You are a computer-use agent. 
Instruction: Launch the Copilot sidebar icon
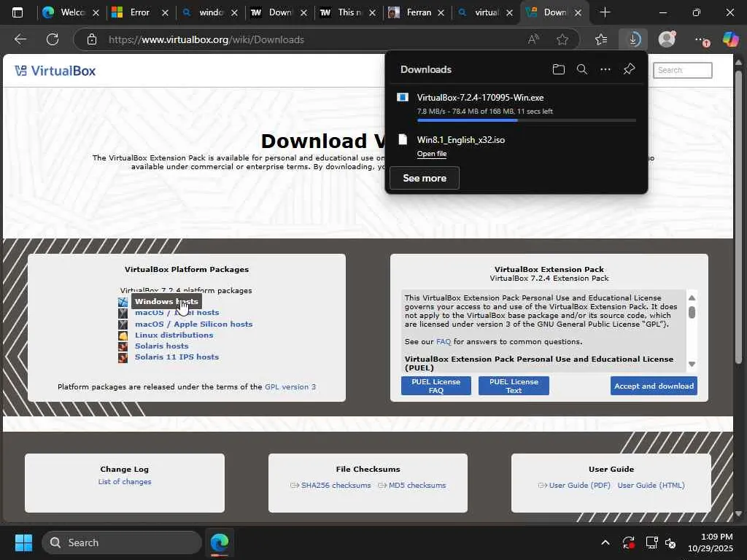pyautogui.click(x=730, y=39)
